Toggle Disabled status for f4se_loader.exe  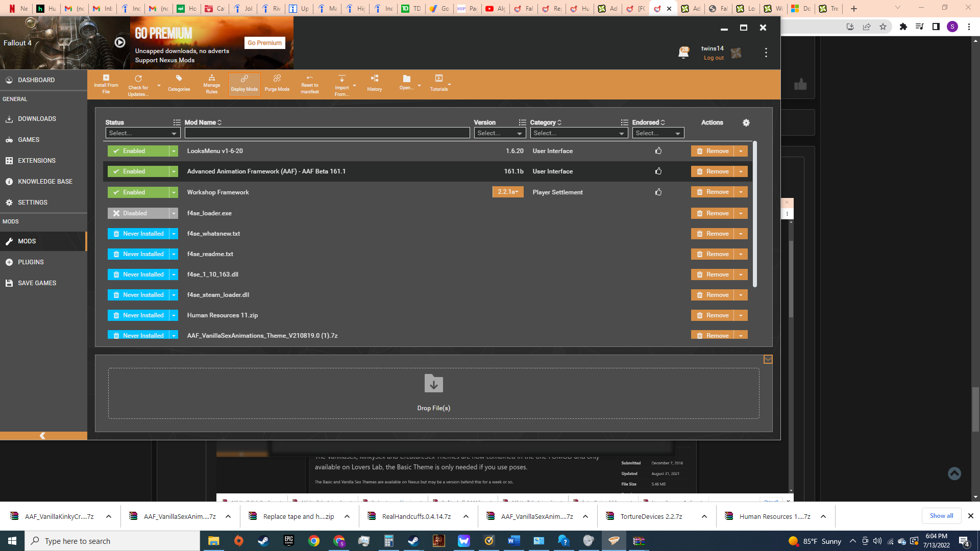coord(138,213)
